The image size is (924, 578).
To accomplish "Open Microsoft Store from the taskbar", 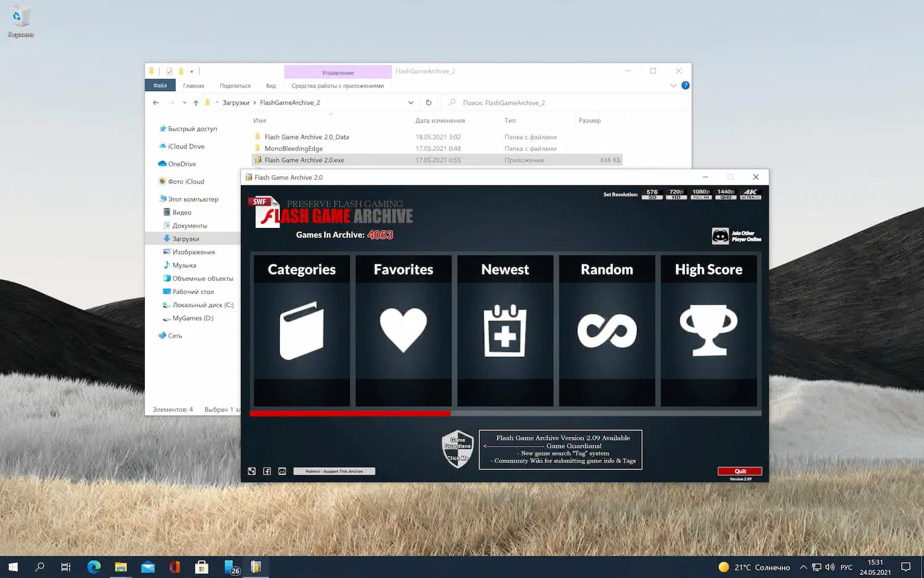I will click(201, 567).
